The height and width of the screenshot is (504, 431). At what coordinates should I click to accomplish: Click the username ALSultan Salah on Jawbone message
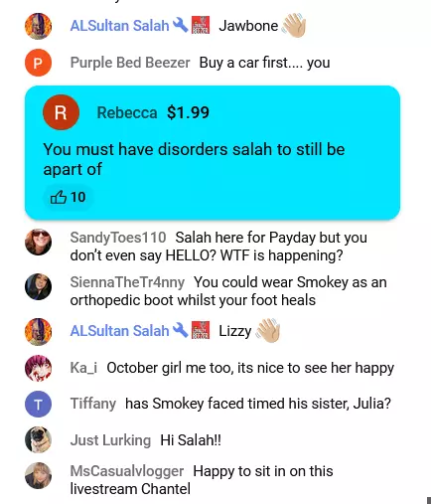tap(119, 26)
